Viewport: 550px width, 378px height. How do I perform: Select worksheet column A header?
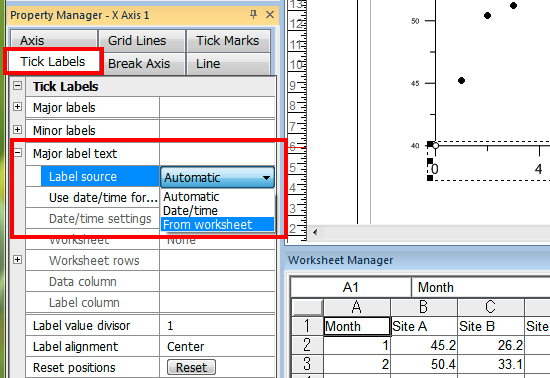click(x=357, y=307)
